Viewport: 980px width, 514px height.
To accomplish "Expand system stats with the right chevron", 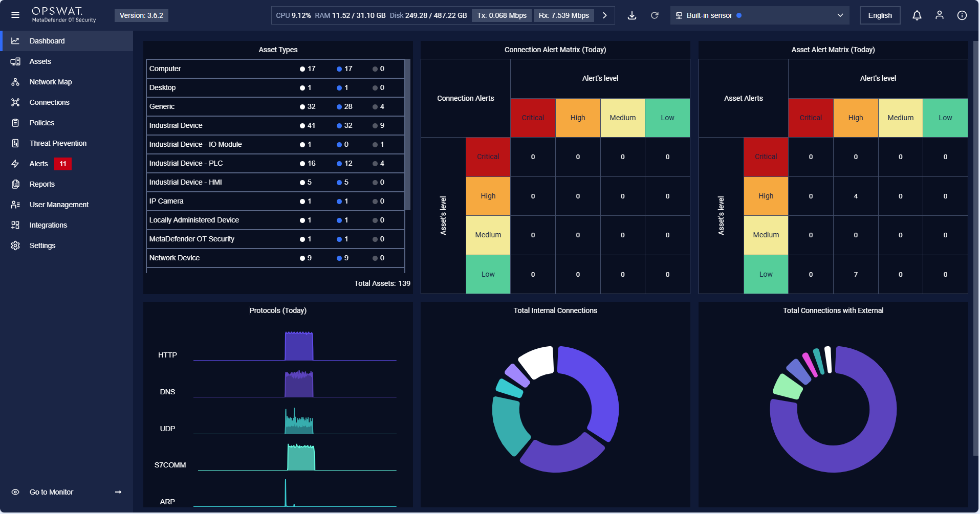I will (x=605, y=15).
